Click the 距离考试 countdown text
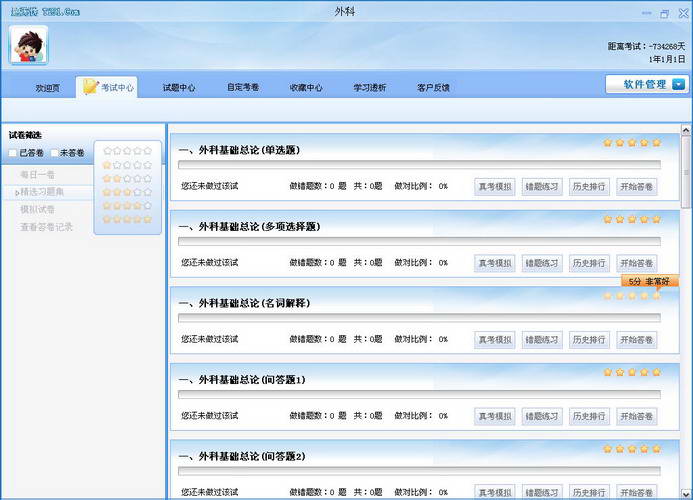 coord(646,46)
